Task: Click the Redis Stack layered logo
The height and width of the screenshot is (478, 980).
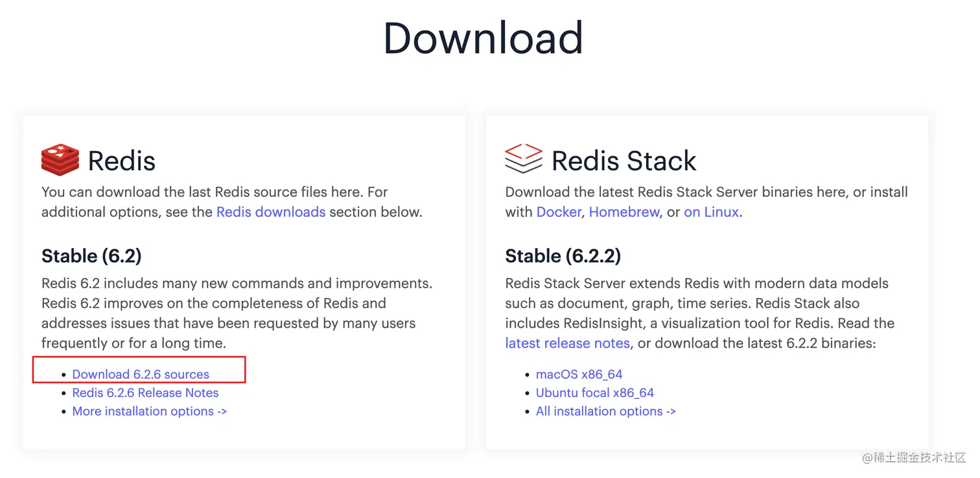Action: point(523,159)
